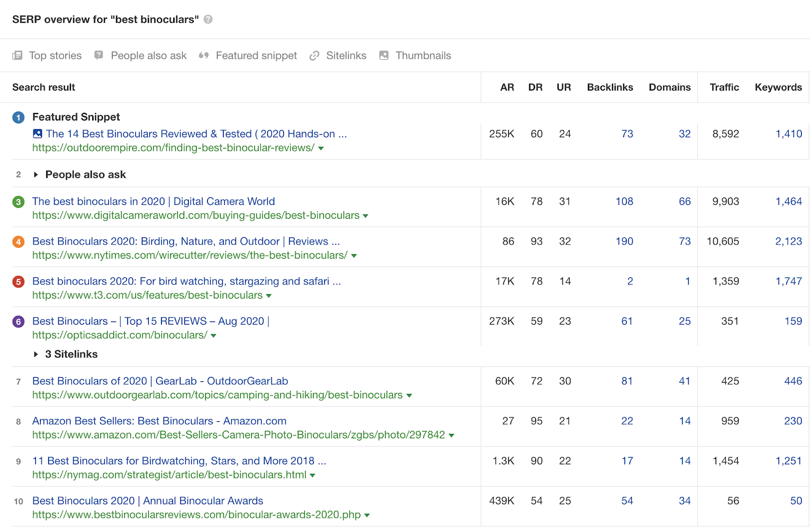The image size is (810, 532).
Task: Click the blue position 1 badge
Action: coord(18,117)
